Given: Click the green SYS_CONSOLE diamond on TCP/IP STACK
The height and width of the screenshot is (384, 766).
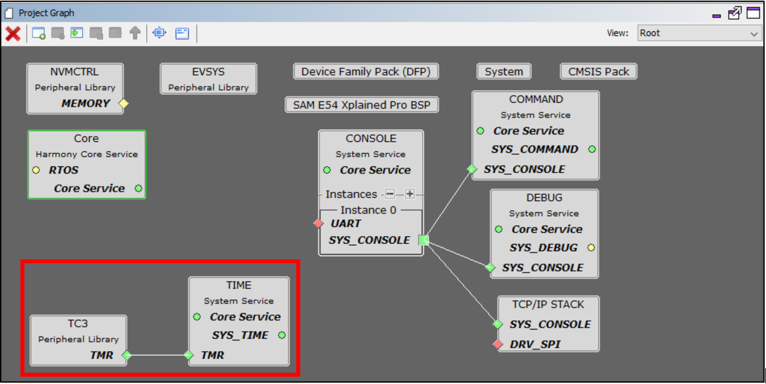Looking at the screenshot, I should (498, 324).
